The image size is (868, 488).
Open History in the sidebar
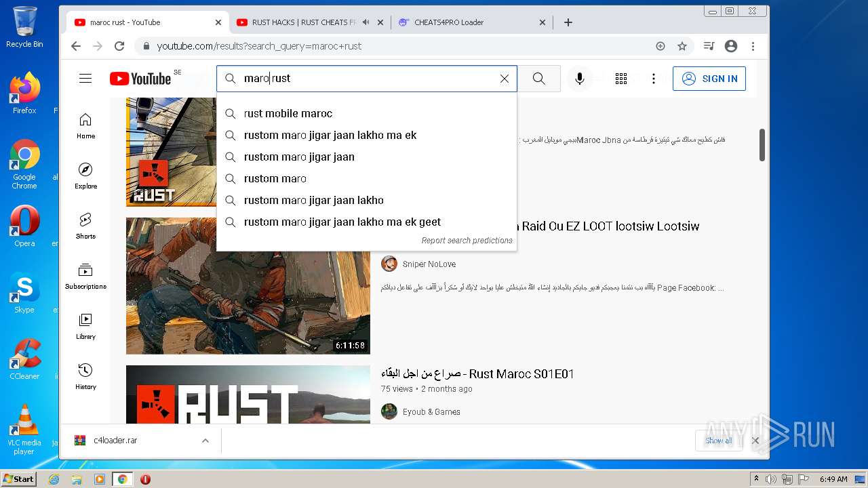click(85, 377)
